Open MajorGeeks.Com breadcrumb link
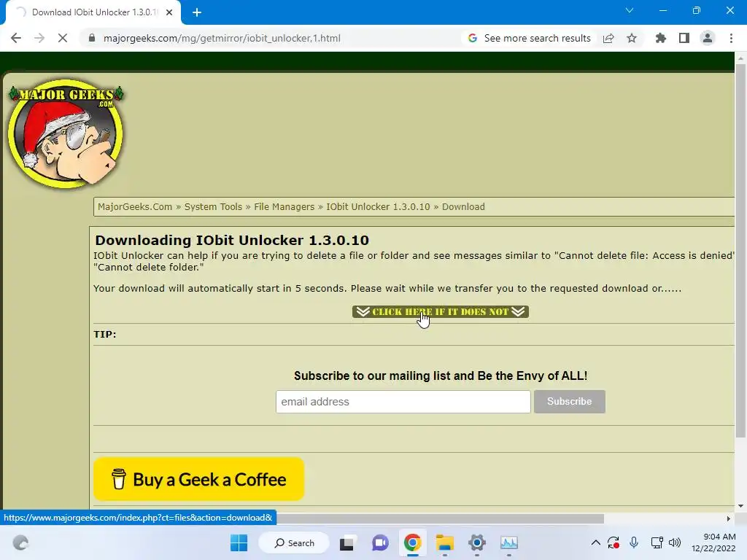This screenshot has height=560, width=747. [x=135, y=206]
